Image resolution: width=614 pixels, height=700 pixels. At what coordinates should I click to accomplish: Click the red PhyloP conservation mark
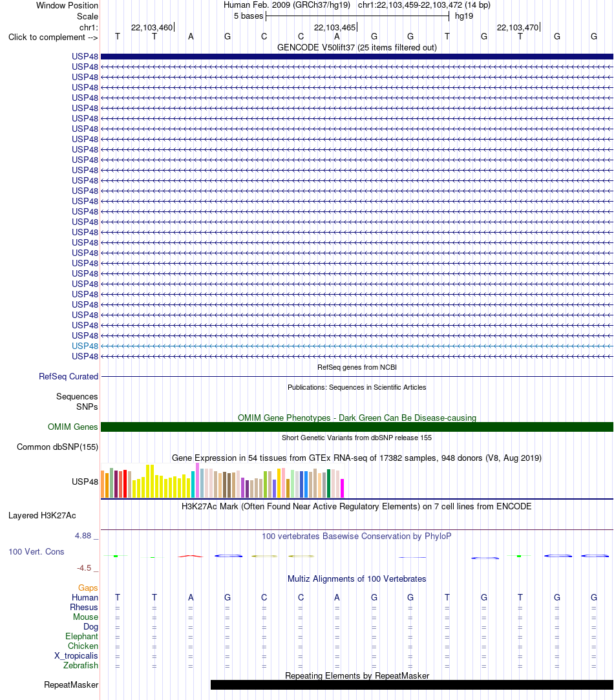[x=191, y=557]
